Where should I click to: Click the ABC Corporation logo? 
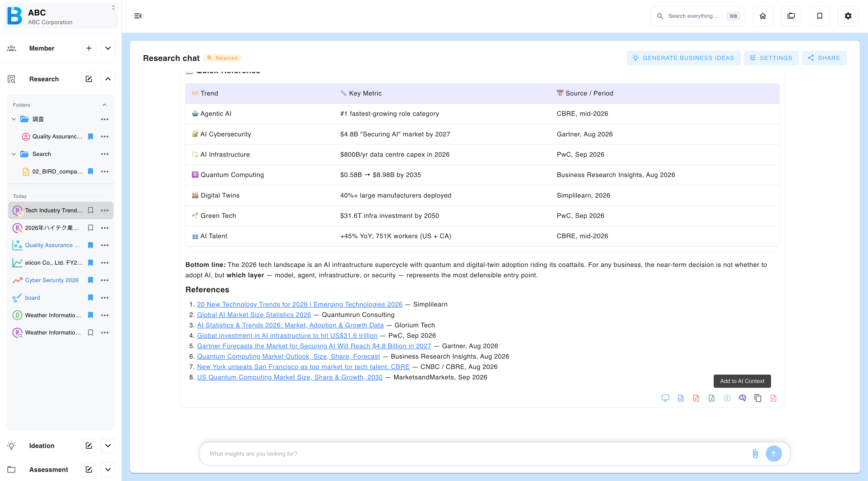(x=14, y=16)
